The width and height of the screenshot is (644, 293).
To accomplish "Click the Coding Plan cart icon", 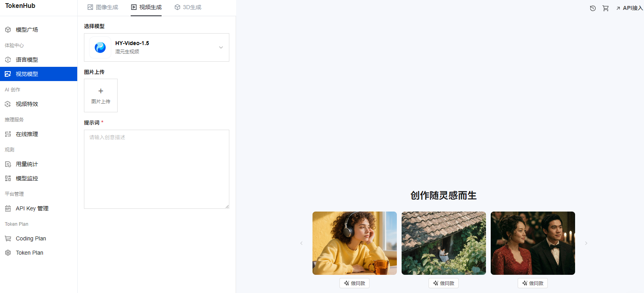I will (x=8, y=238).
